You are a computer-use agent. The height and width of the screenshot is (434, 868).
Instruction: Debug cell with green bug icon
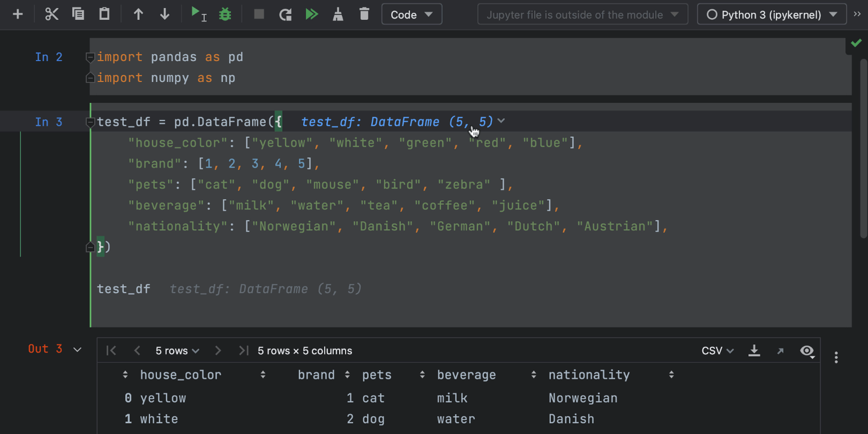coord(225,14)
